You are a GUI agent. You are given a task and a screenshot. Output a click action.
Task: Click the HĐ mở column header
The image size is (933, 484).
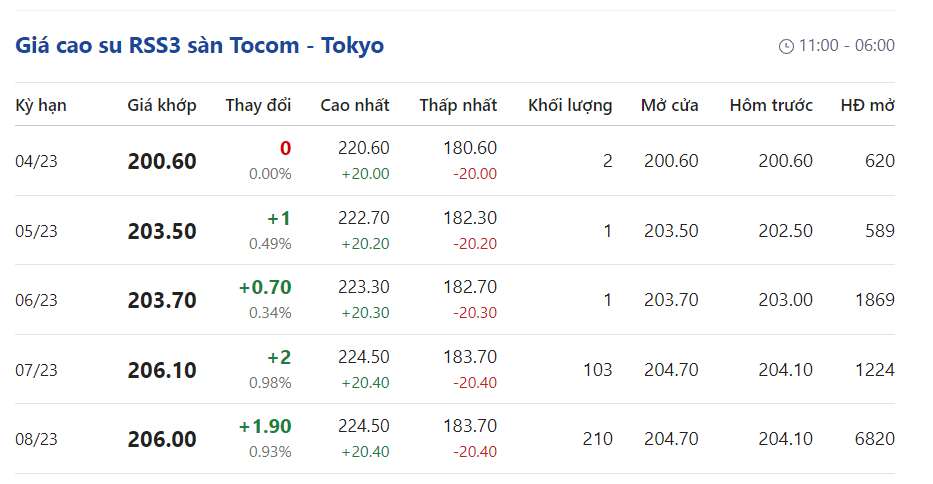[x=867, y=105]
